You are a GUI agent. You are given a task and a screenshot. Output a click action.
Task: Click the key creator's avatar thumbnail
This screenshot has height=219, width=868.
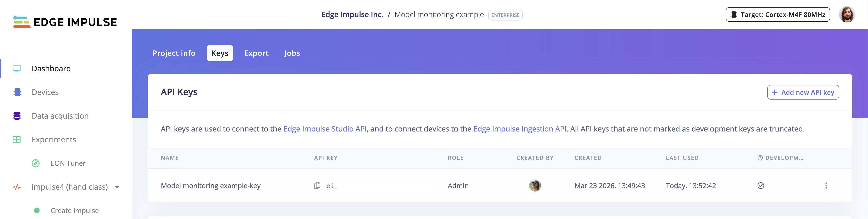(535, 186)
